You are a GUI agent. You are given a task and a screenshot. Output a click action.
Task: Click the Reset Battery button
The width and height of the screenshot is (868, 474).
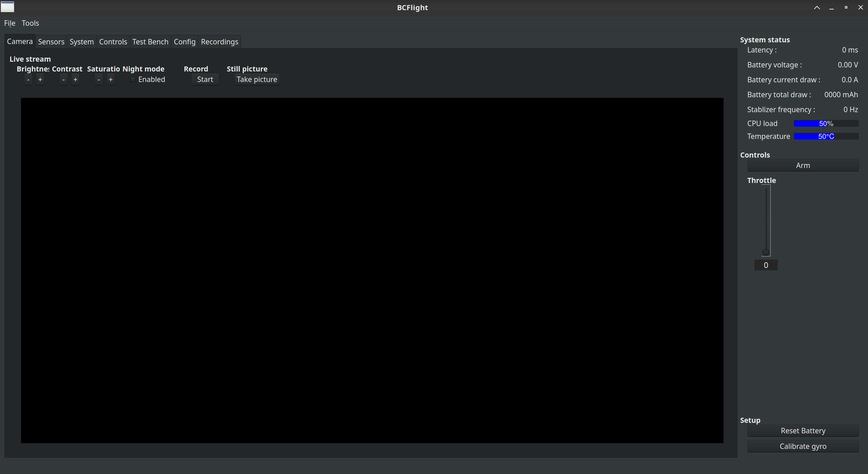[x=803, y=430]
